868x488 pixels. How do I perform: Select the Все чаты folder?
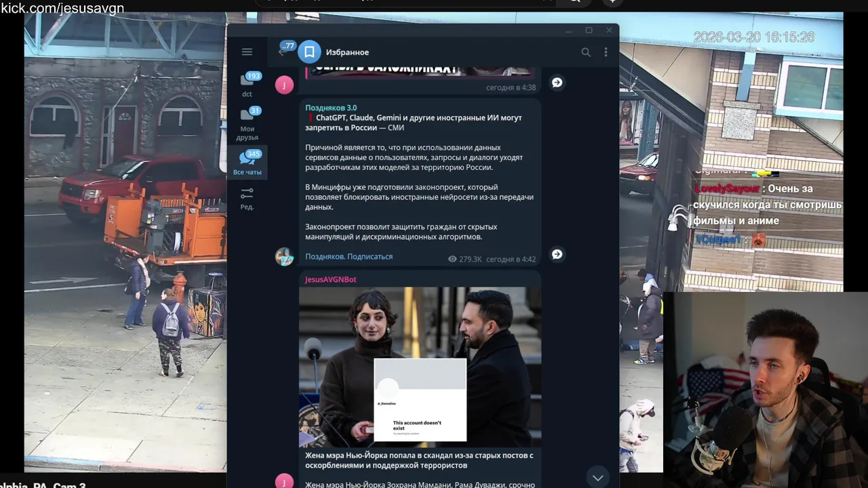point(248,163)
